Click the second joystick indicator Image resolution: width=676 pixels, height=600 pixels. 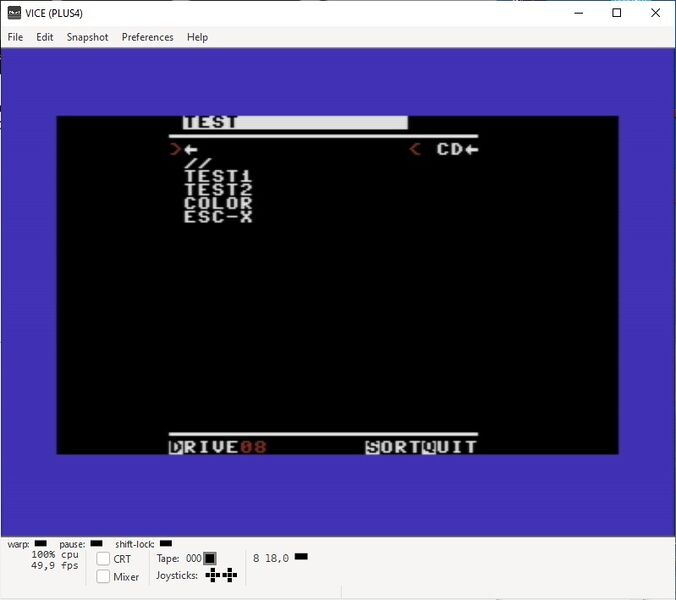click(229, 575)
